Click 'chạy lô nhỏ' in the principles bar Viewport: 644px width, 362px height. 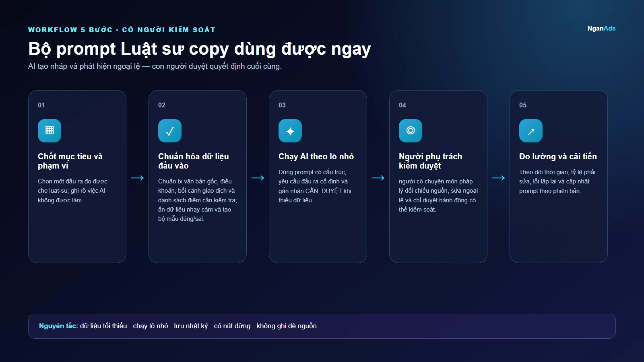point(151,326)
